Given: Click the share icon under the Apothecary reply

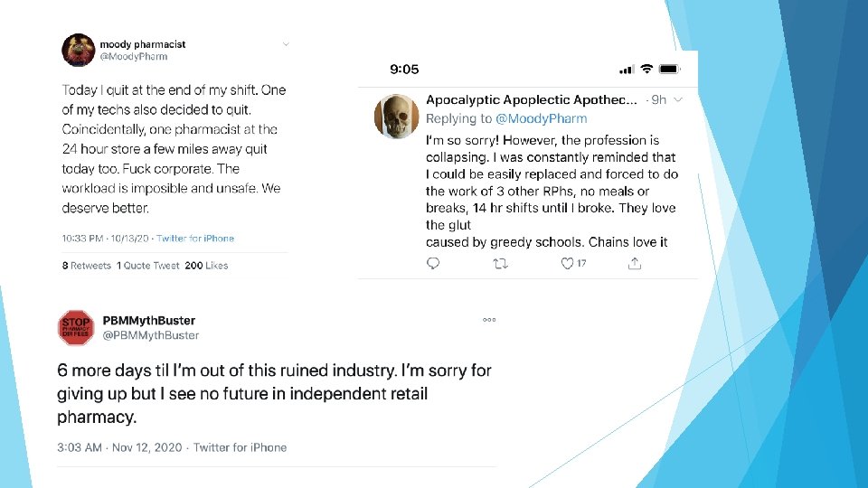Looking at the screenshot, I should click(x=635, y=264).
